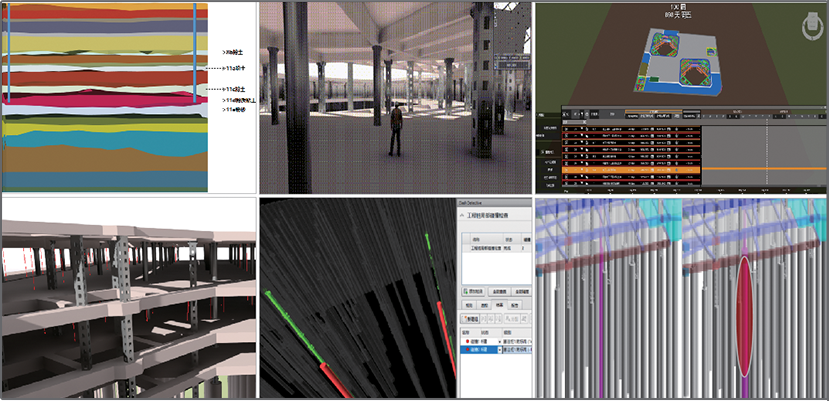Click the first checkbox in timeline task list

[565, 127]
